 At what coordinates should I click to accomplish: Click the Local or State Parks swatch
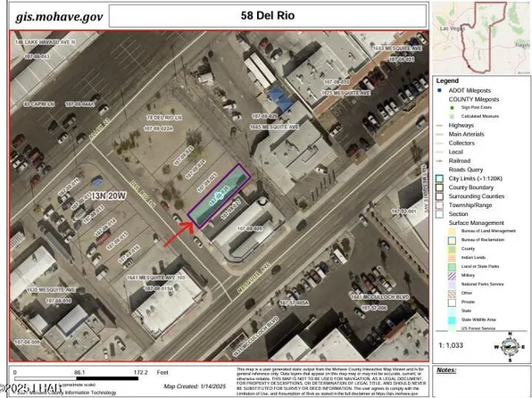[452, 267]
